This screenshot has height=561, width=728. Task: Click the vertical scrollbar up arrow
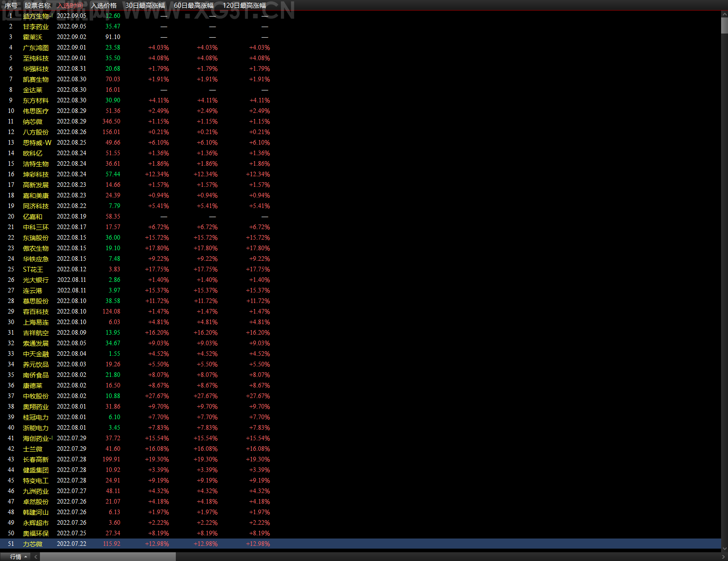724,14
